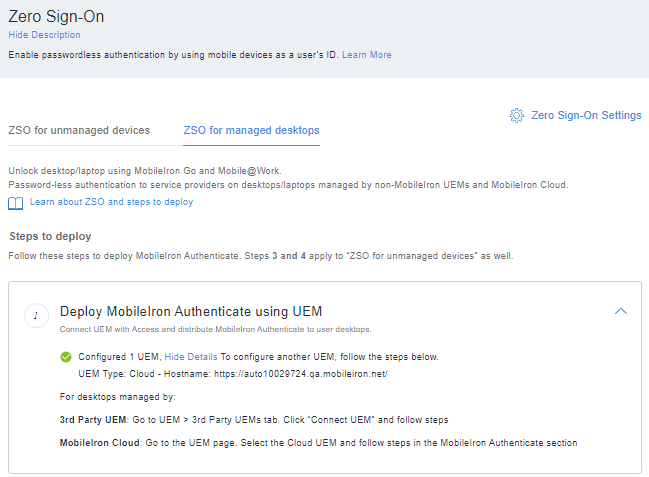Click Hide Description under the page title
This screenshot has height=477, width=649.
(x=44, y=35)
